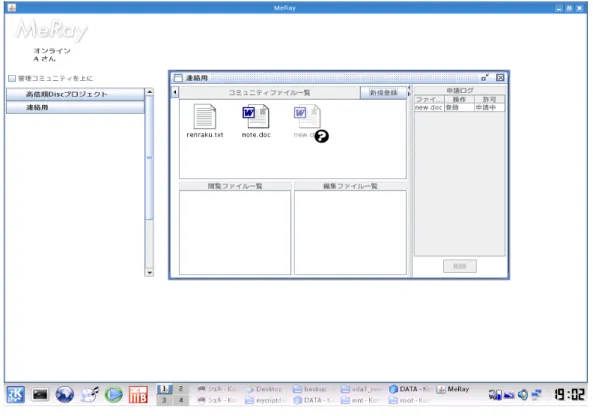Select the 登録 cell in request log

click(459, 107)
